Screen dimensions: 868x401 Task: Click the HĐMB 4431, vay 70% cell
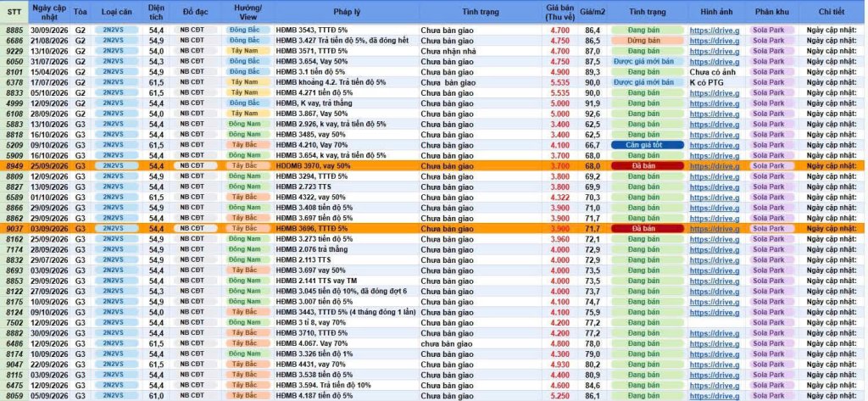click(x=346, y=365)
